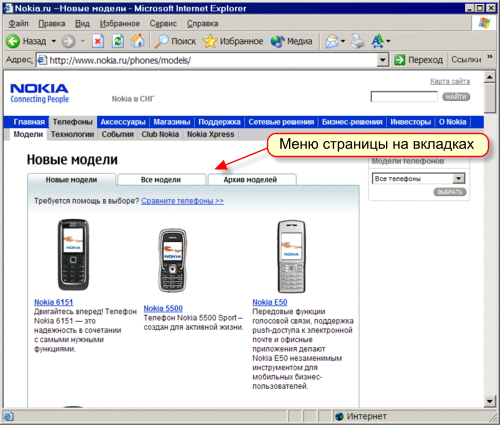Click the scrollbar up arrow
500x425 pixels.
pos(489,77)
